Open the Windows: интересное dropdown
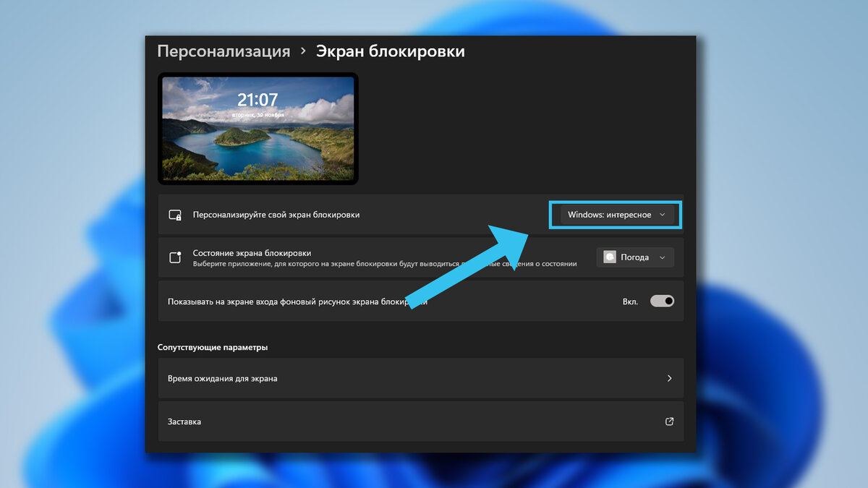Viewport: 868px width, 488px height. (x=617, y=215)
